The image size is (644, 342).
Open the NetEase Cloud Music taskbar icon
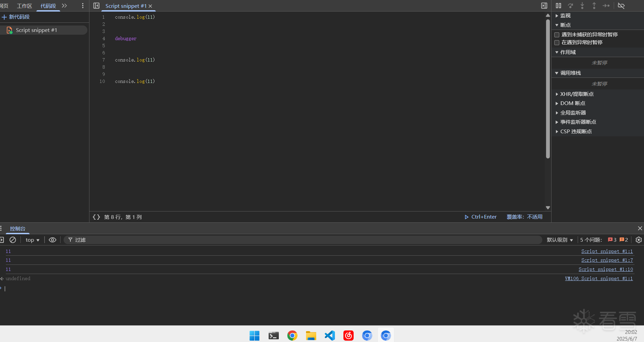pyautogui.click(x=349, y=336)
